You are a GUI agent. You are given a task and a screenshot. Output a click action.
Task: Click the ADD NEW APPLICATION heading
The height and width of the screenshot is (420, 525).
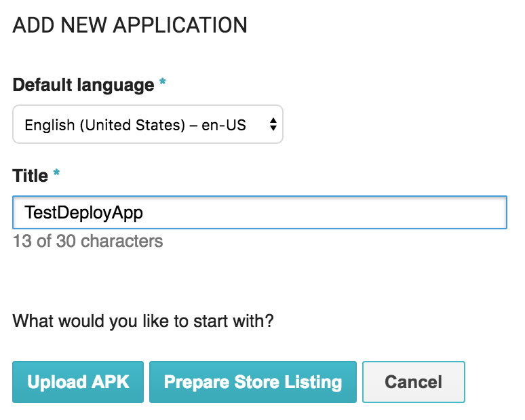[130, 26]
